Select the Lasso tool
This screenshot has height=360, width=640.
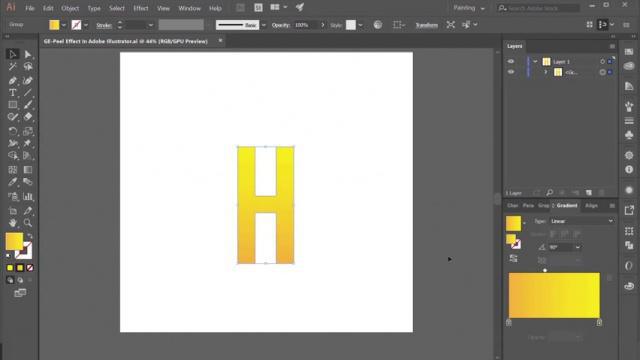click(27, 66)
